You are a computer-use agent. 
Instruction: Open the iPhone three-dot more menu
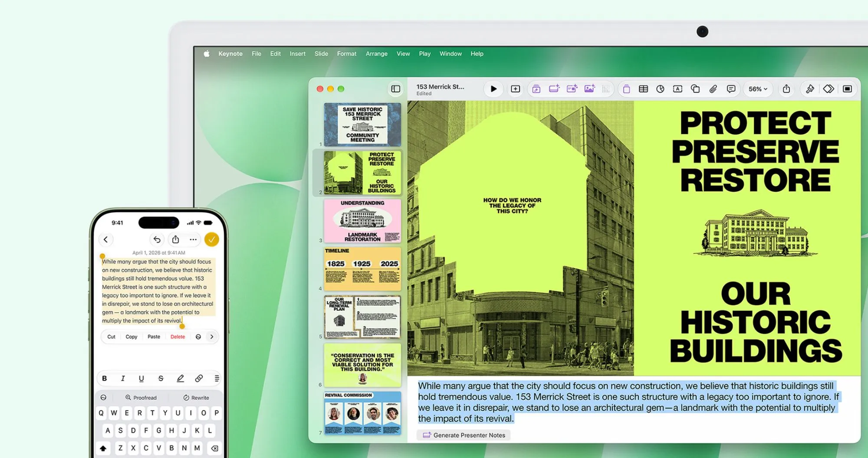[x=193, y=240]
